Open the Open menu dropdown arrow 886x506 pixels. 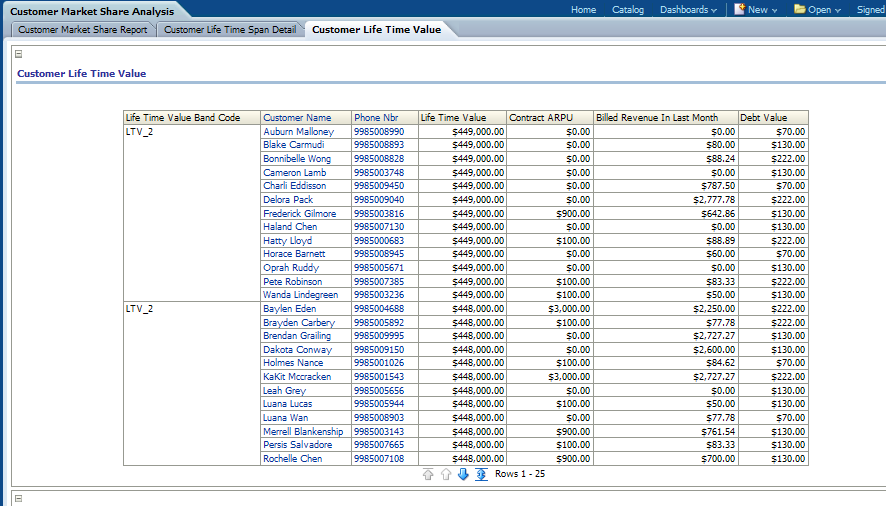coord(837,10)
